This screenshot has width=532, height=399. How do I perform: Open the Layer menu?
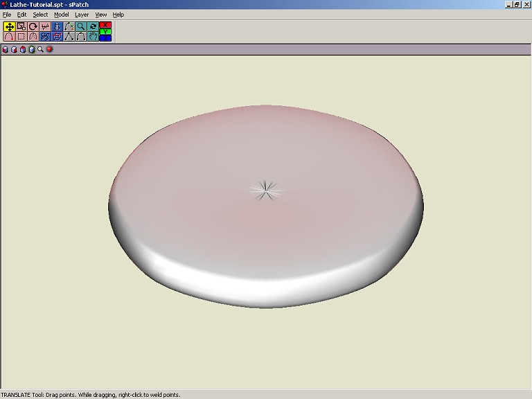82,15
